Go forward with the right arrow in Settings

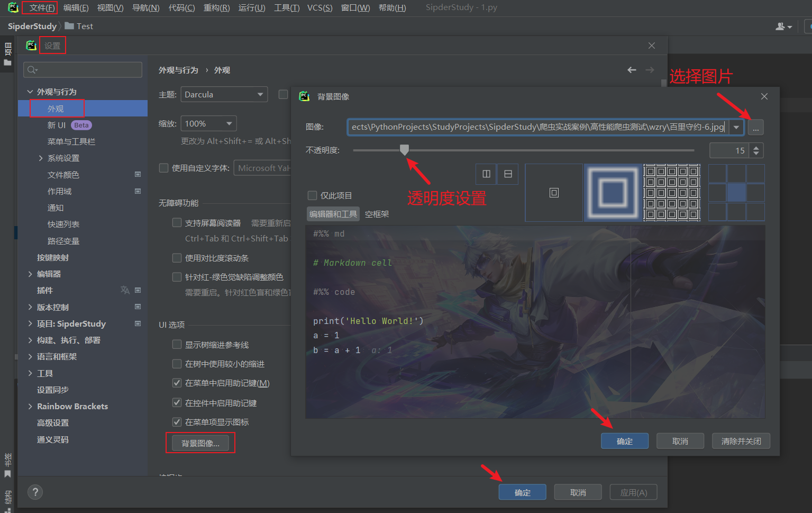tap(650, 70)
